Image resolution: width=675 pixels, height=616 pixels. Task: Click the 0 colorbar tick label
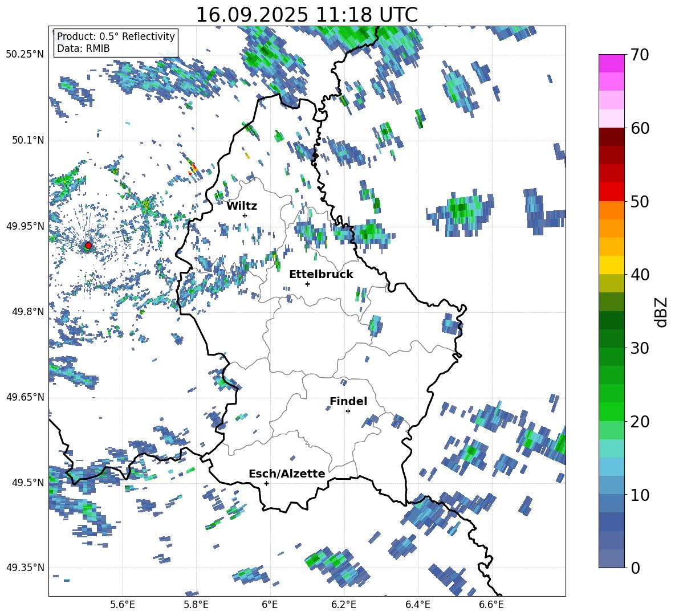(x=635, y=568)
